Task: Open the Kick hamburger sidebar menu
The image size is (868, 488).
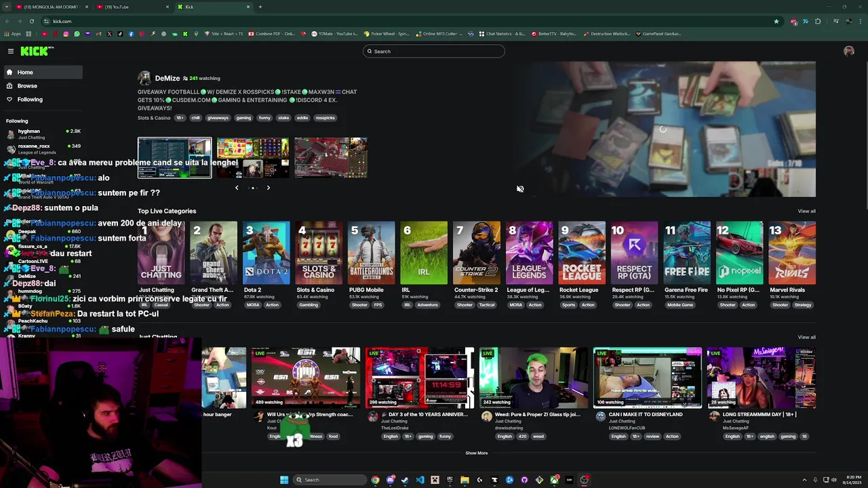Action: [x=11, y=51]
